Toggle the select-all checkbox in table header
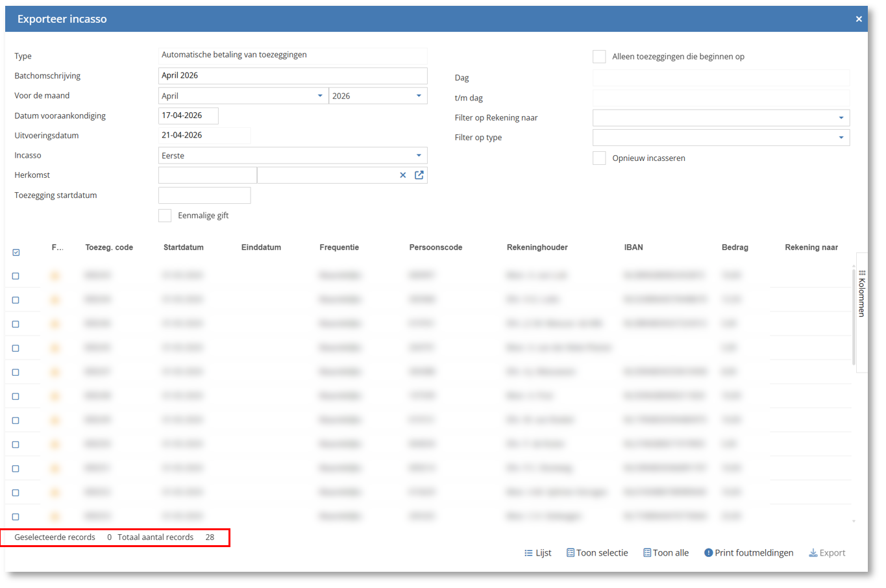Screen dimensions: 886x588 click(16, 252)
